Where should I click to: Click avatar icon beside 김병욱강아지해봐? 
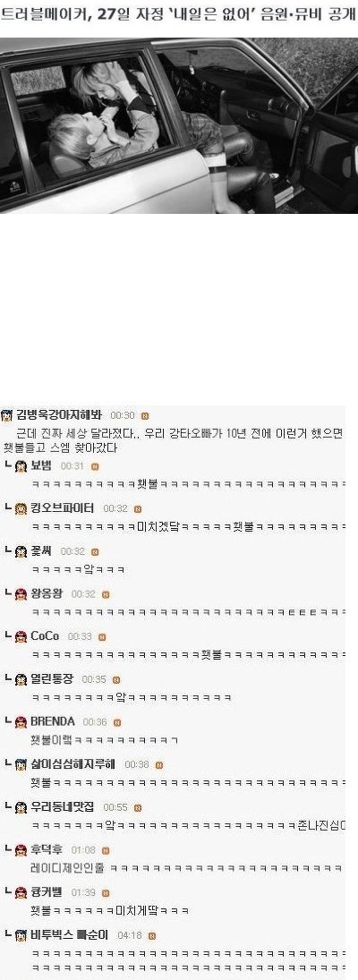[x=6, y=416]
